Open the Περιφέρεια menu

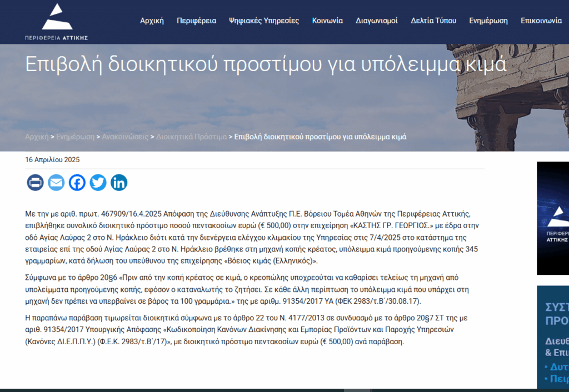tap(196, 21)
